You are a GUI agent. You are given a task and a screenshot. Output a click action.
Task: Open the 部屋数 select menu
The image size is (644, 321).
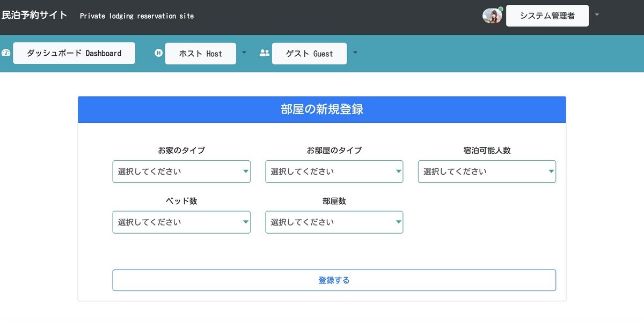click(x=334, y=222)
